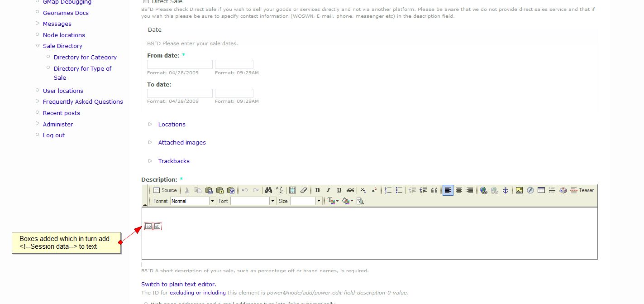This screenshot has height=304, width=644.
Task: Open Text Color picker
Action: pos(333,201)
